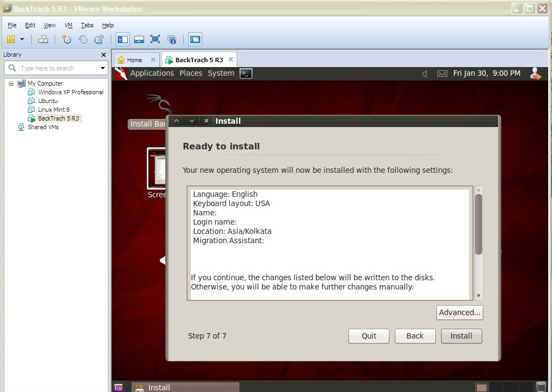The width and height of the screenshot is (552, 392).
Task: Open the guest Applications menu
Action: click(x=152, y=73)
